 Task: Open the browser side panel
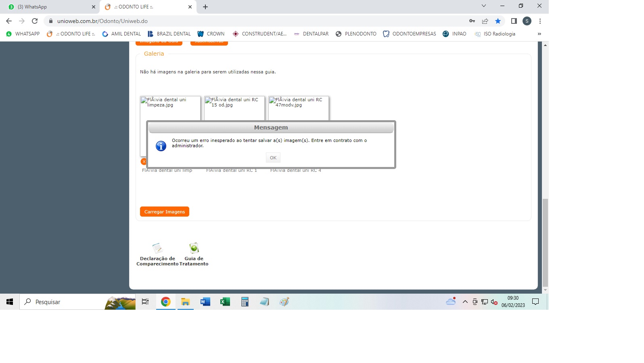click(514, 21)
